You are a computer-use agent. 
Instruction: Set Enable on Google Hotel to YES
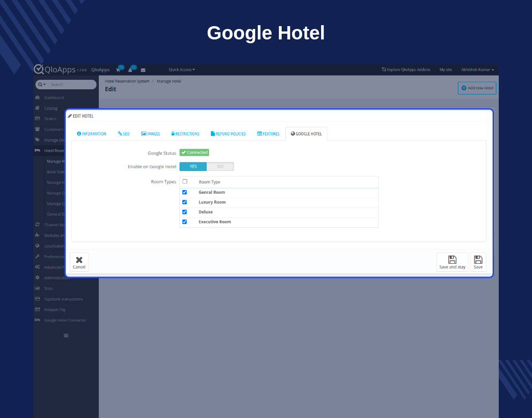tap(193, 167)
